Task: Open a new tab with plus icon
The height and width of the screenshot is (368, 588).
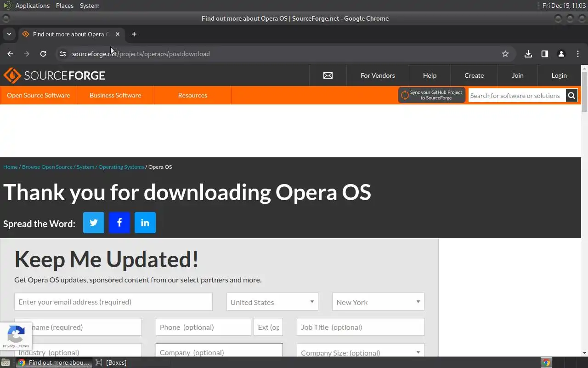Action: point(134,34)
